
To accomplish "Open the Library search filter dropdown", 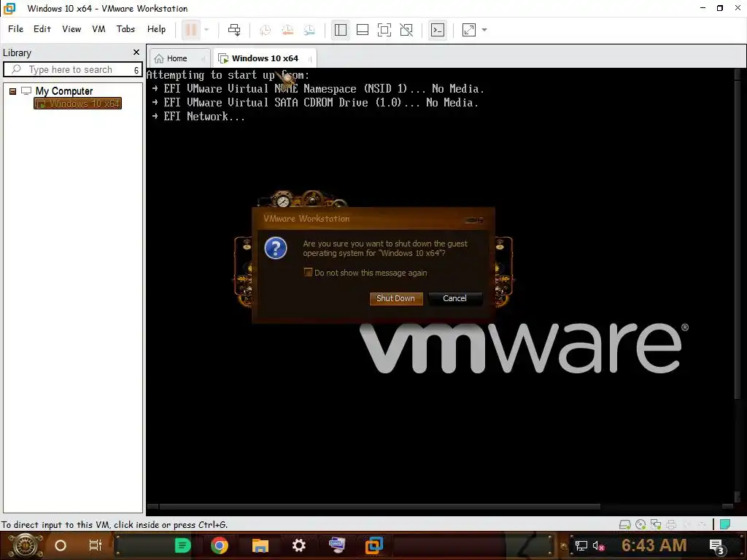I will coord(136,70).
